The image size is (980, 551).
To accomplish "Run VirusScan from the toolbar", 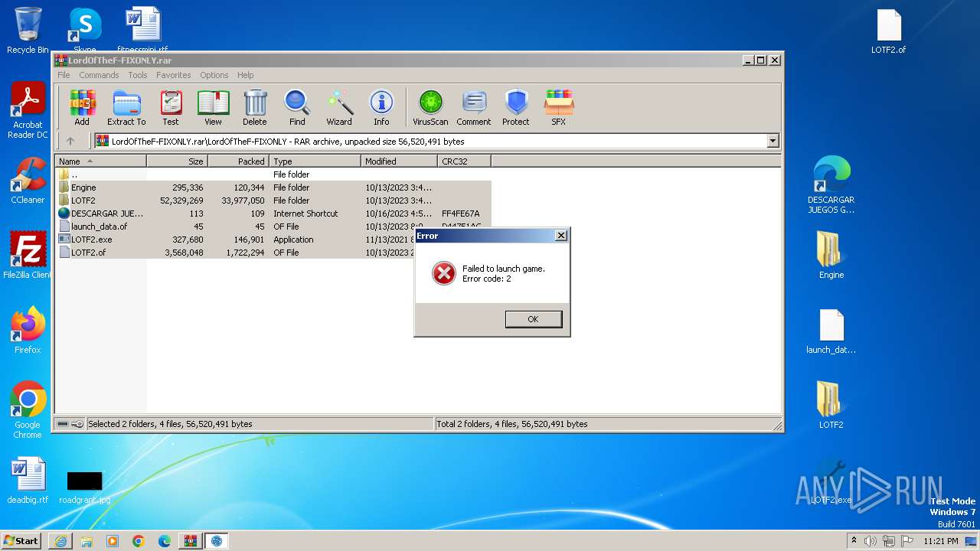I will (x=430, y=107).
